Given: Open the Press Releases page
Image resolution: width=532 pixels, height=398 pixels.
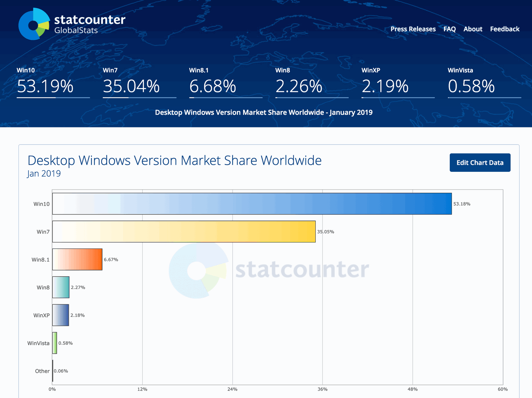Looking at the screenshot, I should [x=412, y=29].
